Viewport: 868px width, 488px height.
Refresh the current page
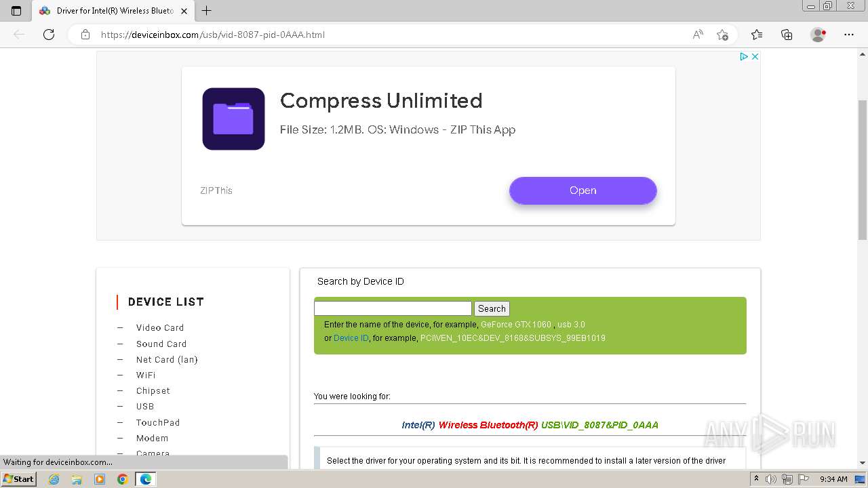click(x=49, y=35)
